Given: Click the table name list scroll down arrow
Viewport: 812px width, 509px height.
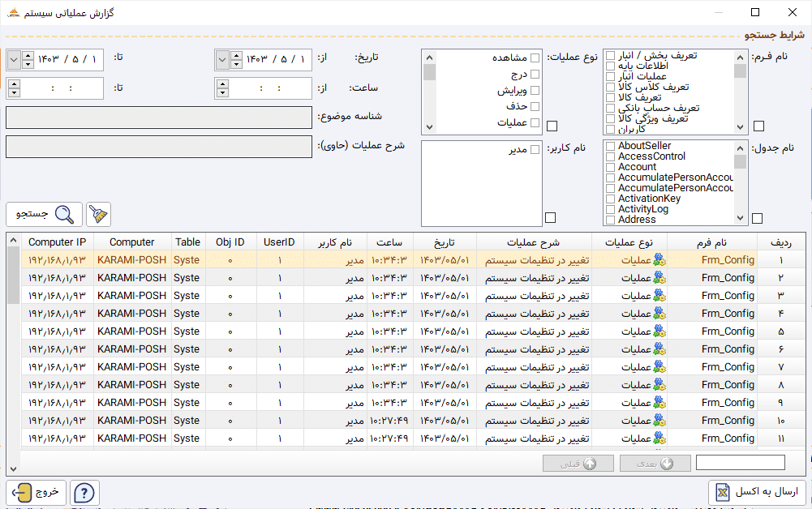Looking at the screenshot, I should [x=740, y=219].
